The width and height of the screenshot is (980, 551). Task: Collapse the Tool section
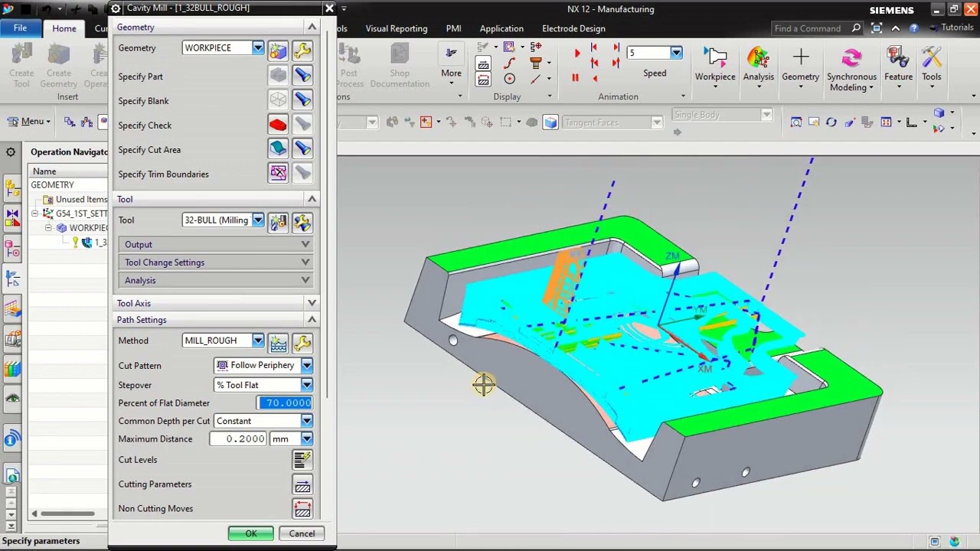(312, 199)
